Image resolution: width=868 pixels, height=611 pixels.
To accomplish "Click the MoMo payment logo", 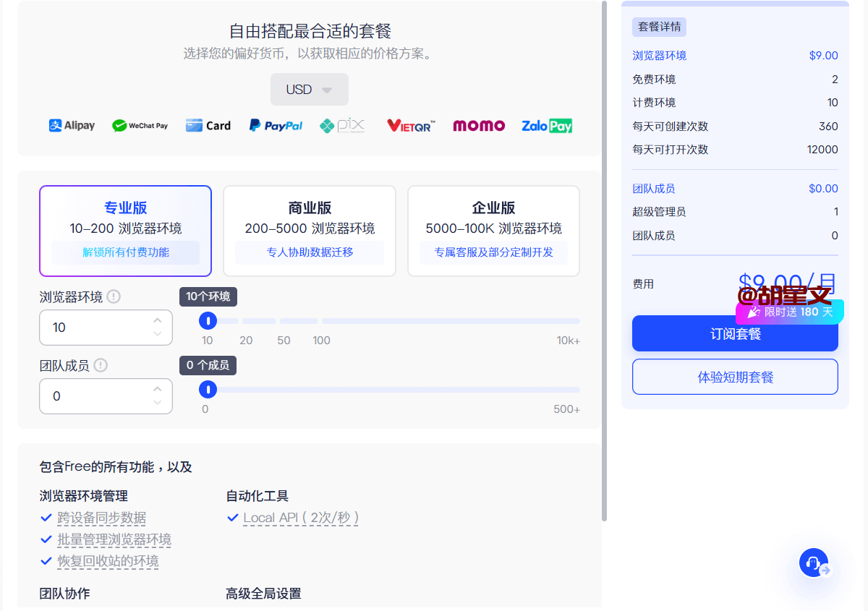I will (x=479, y=125).
